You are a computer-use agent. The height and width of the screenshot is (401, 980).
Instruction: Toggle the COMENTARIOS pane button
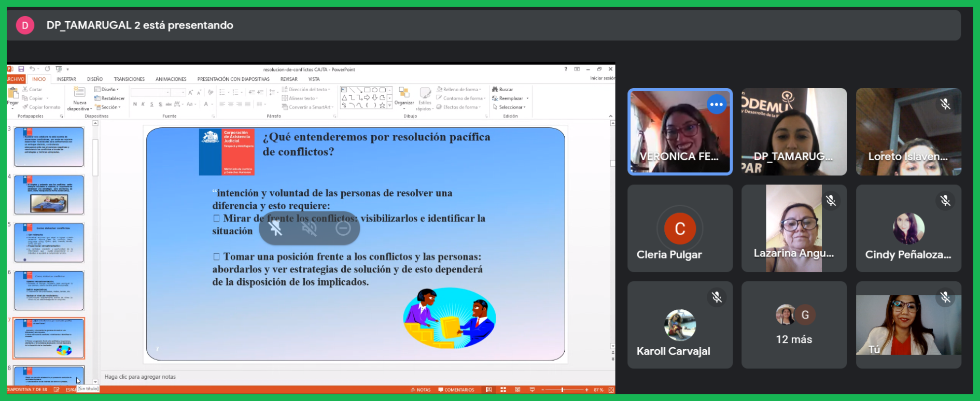coord(456,390)
